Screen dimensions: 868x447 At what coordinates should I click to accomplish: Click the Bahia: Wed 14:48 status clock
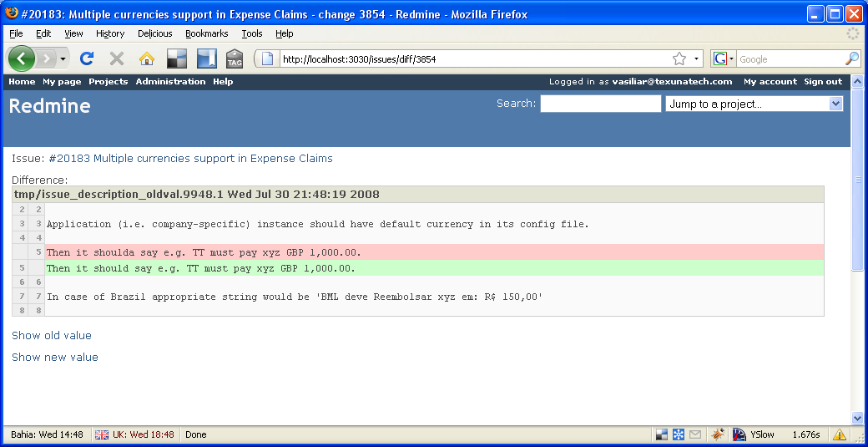point(47,434)
